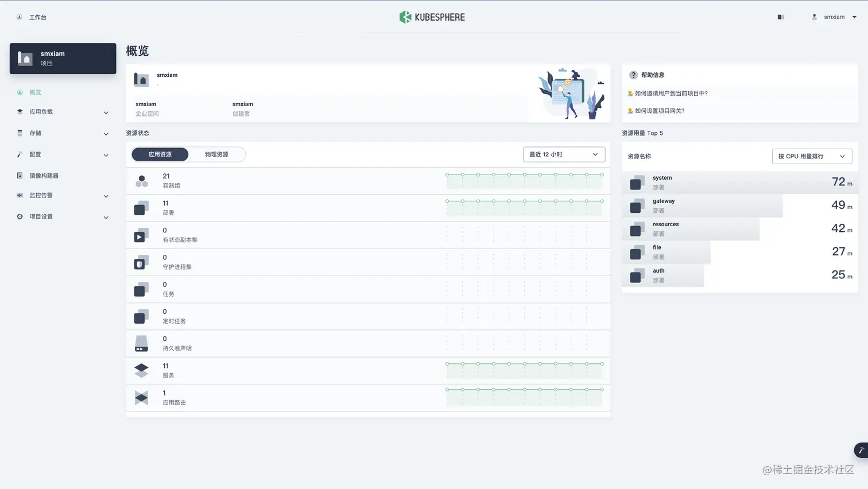The height and width of the screenshot is (489, 868).
Task: Expand the 存储 menu chevron
Action: 106,134
